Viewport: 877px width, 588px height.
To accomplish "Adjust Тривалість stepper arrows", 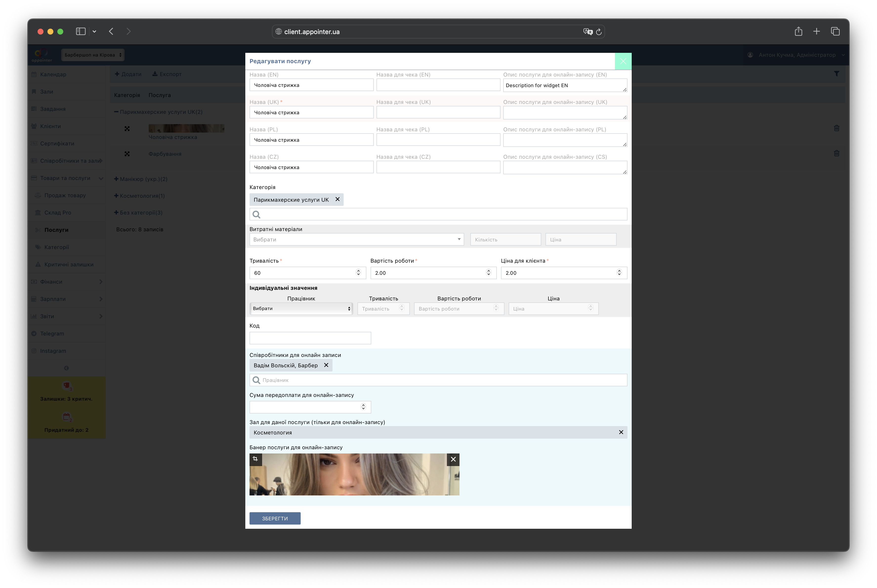I will [x=358, y=272].
